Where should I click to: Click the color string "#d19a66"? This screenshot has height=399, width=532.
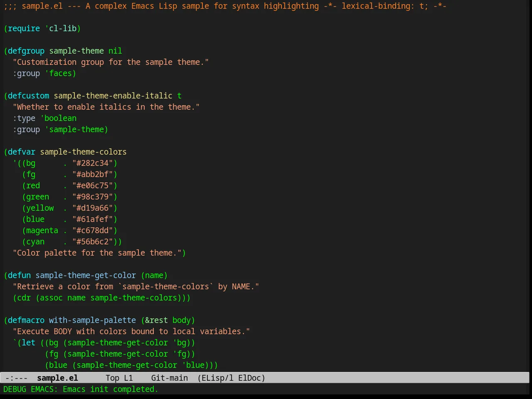coord(93,208)
